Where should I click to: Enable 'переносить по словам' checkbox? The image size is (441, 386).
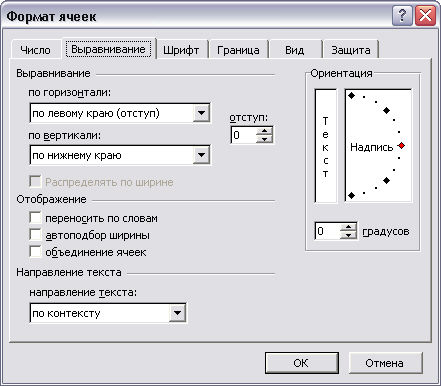35,218
